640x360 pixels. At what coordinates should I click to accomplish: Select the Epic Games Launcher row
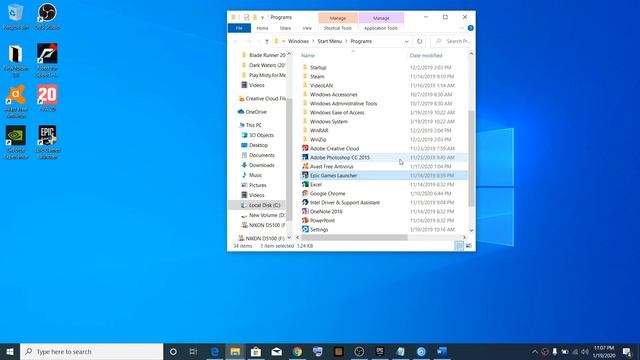pos(384,175)
